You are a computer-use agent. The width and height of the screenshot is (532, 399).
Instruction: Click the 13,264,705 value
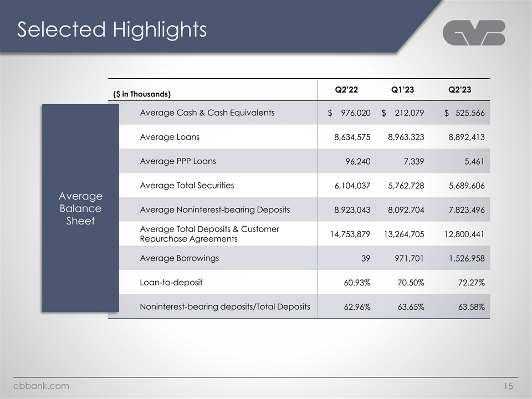tap(404, 234)
